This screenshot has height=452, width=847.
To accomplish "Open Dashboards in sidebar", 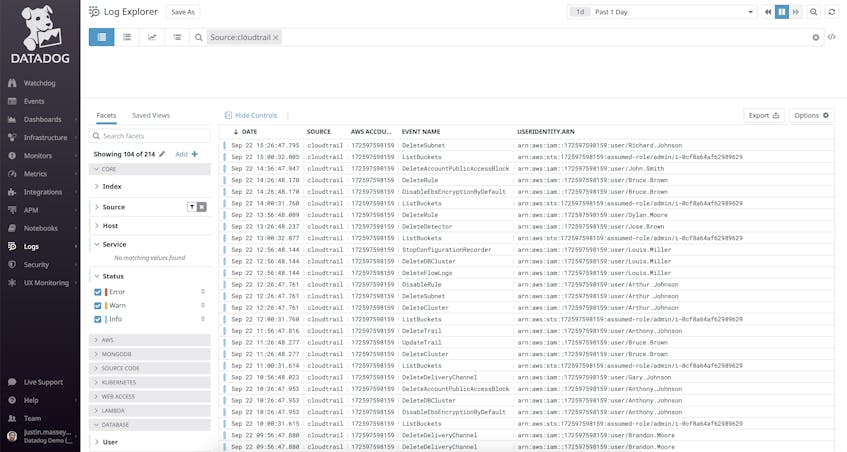I will click(x=42, y=119).
